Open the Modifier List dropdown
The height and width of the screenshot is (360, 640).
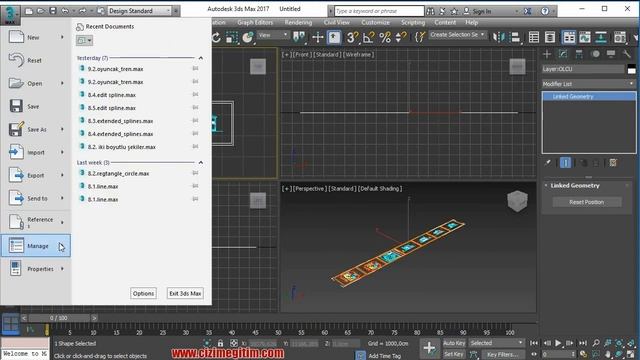pyautogui.click(x=589, y=84)
